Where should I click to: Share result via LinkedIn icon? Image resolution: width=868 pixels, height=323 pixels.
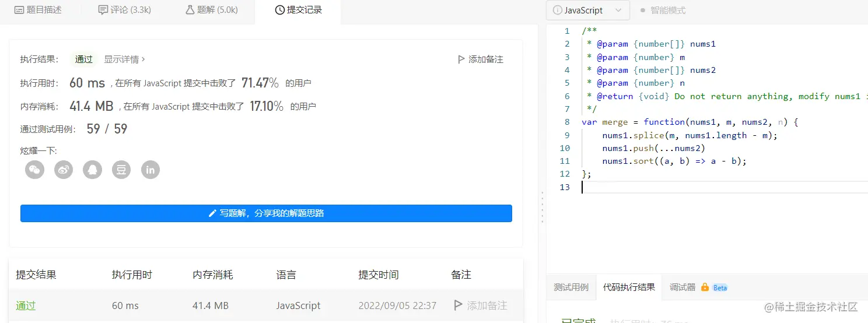pos(150,170)
